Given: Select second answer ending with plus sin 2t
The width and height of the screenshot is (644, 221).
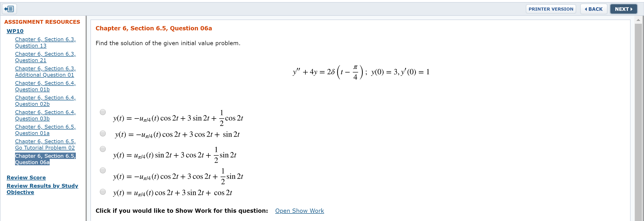Looking at the screenshot, I should click(x=103, y=133).
